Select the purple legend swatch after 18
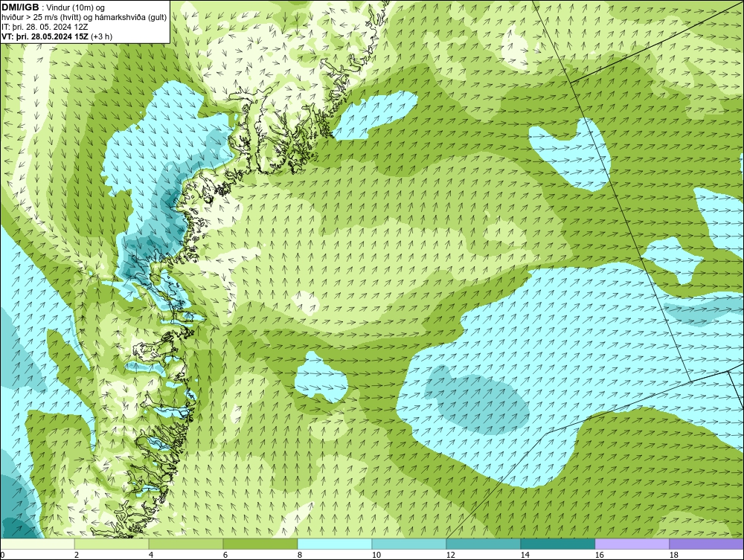Screen dimensions: 744x560 [707, 544]
